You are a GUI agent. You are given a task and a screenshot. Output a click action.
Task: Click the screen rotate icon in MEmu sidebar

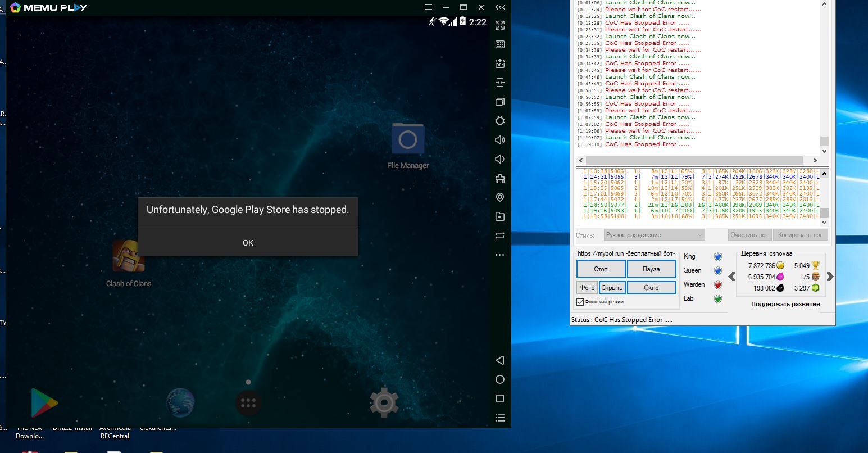pos(500,235)
